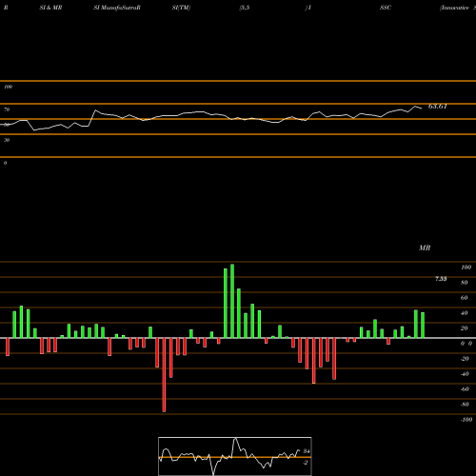Click the '(Innovative' title text at top right
This screenshot has width=476, height=476.
point(454,8)
